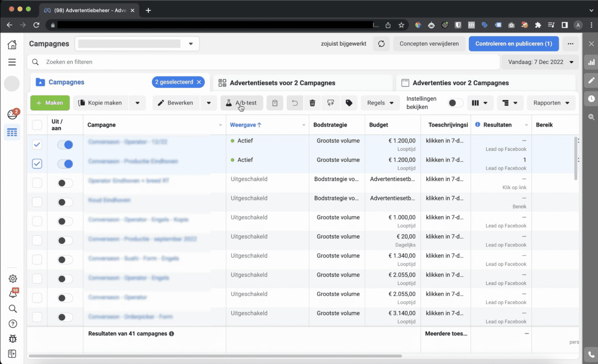Turn on toggle of first campaign with Klik op link
This screenshot has height=364, width=598.
click(65, 183)
